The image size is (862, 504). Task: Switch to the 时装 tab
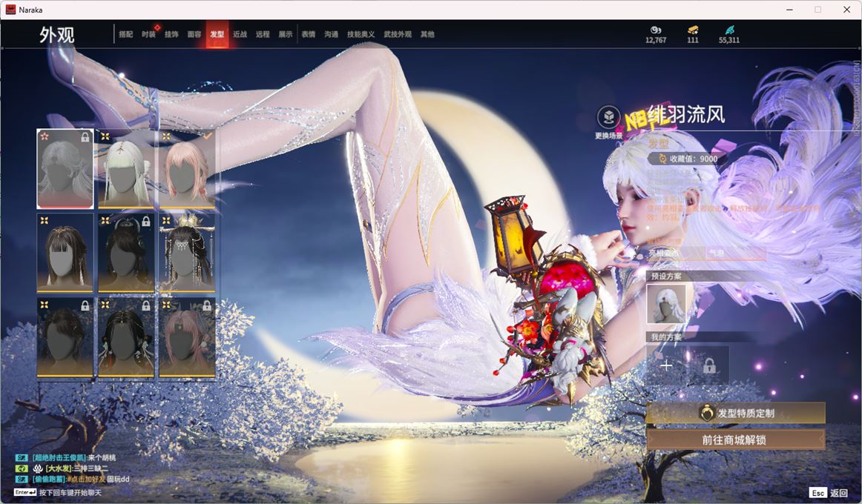pyautogui.click(x=148, y=34)
